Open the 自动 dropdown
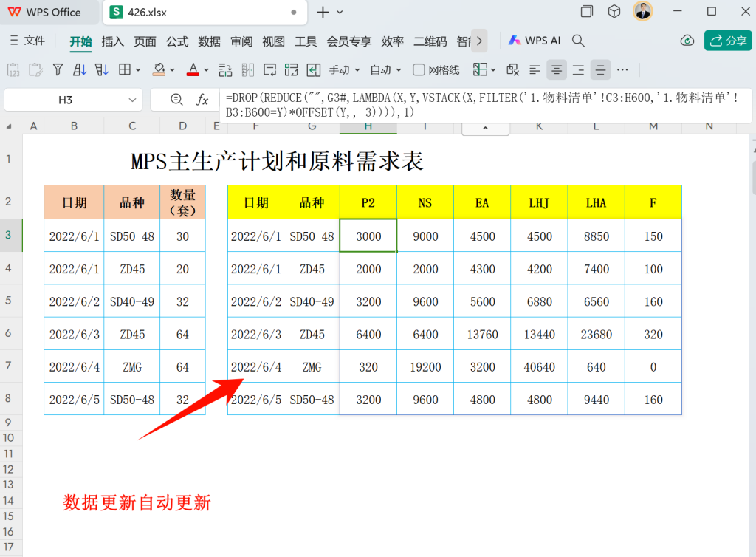The image size is (756, 557). coord(385,70)
